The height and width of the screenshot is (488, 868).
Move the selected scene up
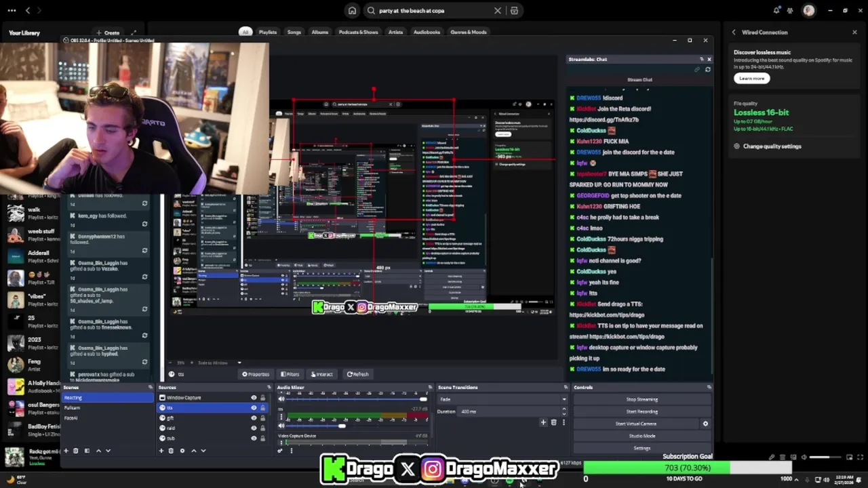(x=98, y=451)
